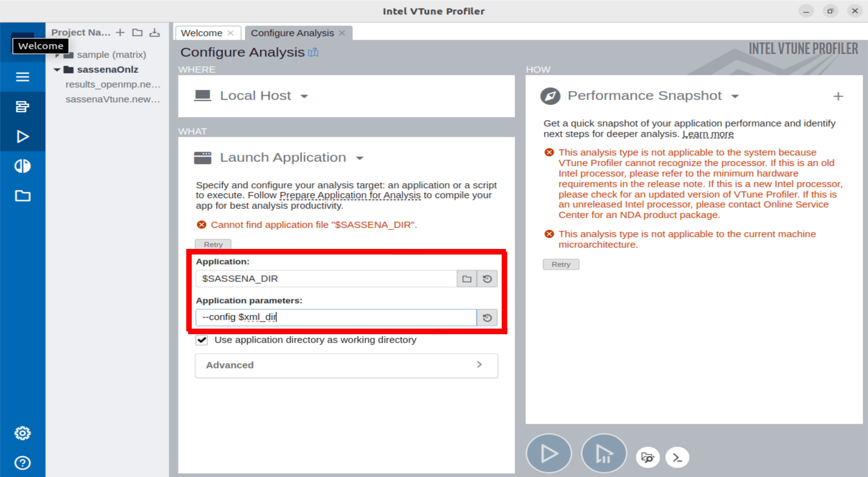Viewport: 868px width, 477px height.
Task: Toggle Use application directory as working directory
Action: click(x=202, y=340)
